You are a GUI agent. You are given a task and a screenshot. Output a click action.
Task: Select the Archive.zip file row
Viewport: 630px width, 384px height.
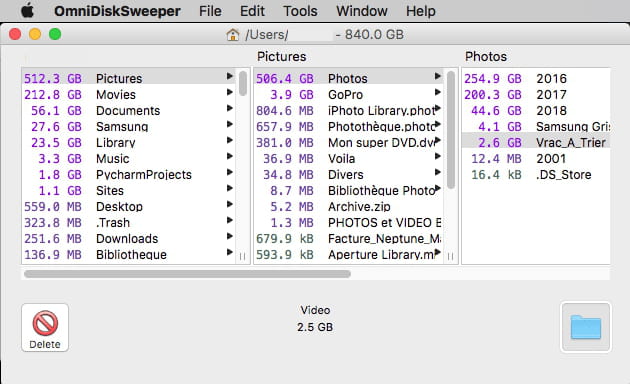(349, 206)
